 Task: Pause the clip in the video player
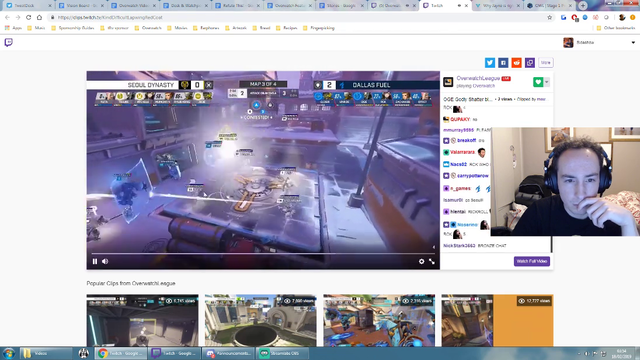coord(95,261)
